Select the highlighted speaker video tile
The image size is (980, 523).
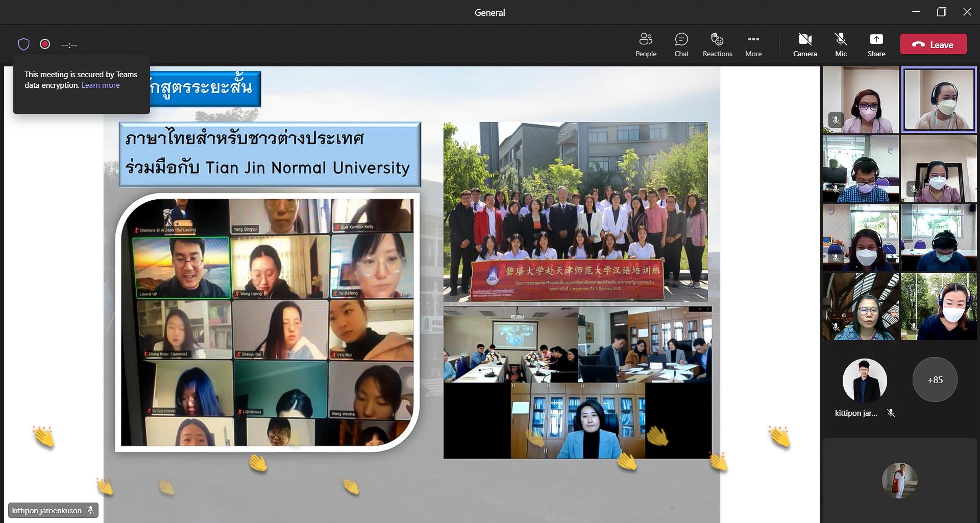[939, 100]
